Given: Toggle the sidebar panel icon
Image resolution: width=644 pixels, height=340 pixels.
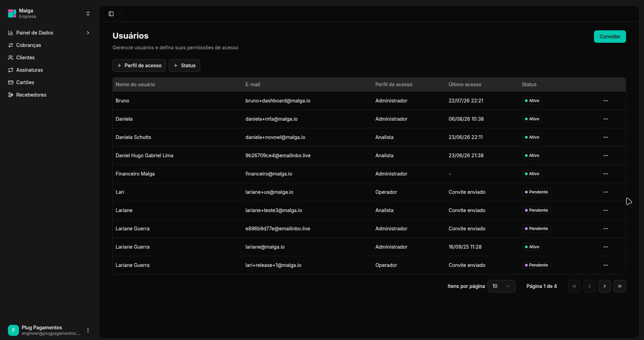Looking at the screenshot, I should pos(111,14).
